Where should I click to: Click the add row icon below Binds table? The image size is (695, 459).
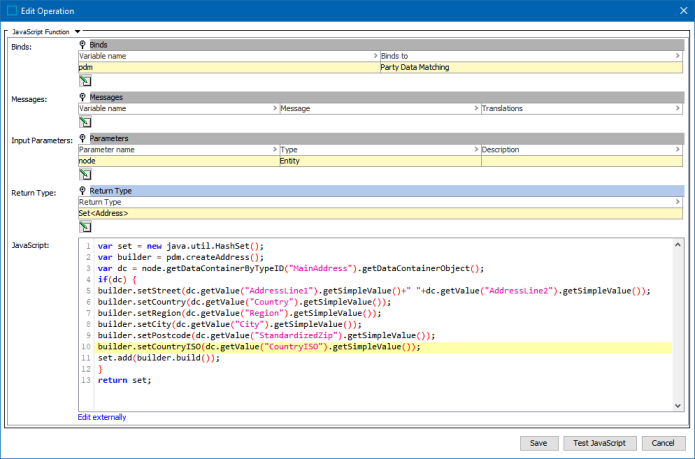pos(85,80)
